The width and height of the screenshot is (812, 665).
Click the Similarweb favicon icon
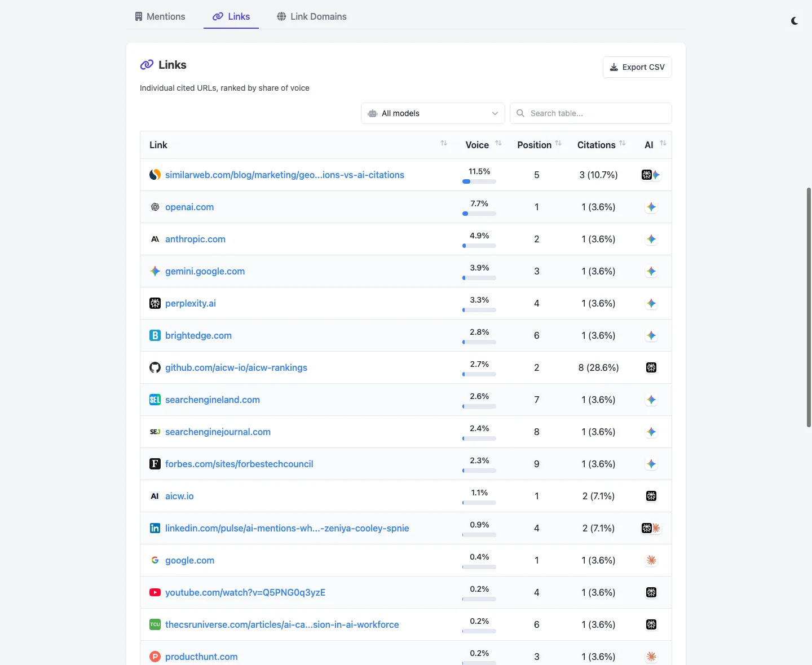(x=155, y=175)
